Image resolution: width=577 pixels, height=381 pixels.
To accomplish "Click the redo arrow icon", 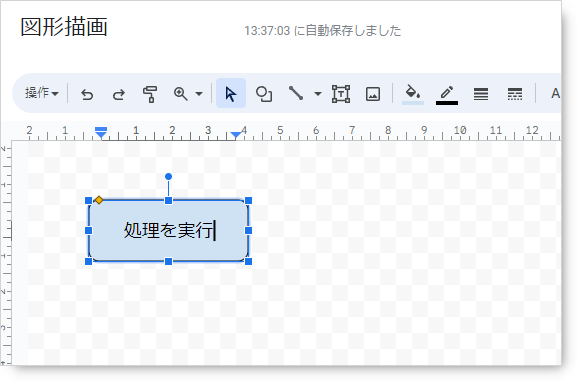I will pos(118,94).
